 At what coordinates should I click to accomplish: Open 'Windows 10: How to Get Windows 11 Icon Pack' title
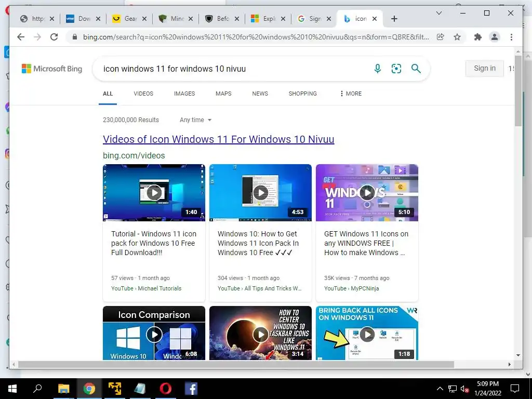click(x=258, y=243)
